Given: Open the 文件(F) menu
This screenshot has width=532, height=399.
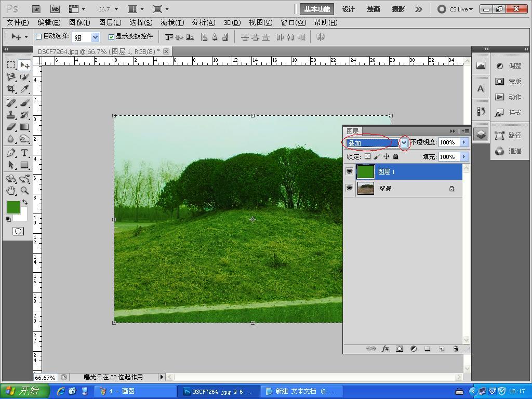Looking at the screenshot, I should coord(18,22).
